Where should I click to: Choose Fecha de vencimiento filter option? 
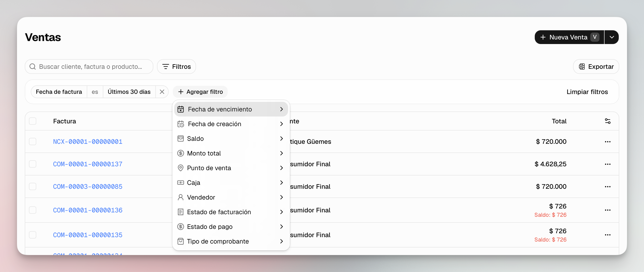tap(231, 109)
